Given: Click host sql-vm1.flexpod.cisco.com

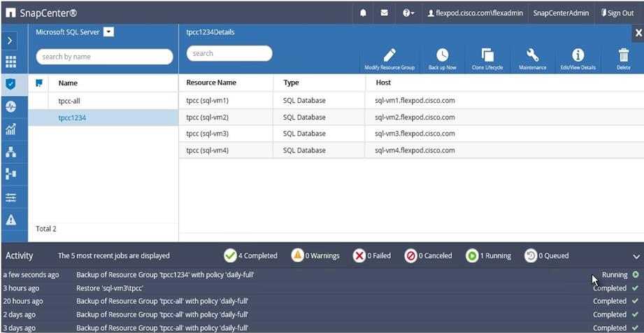Looking at the screenshot, I should tap(415, 100).
